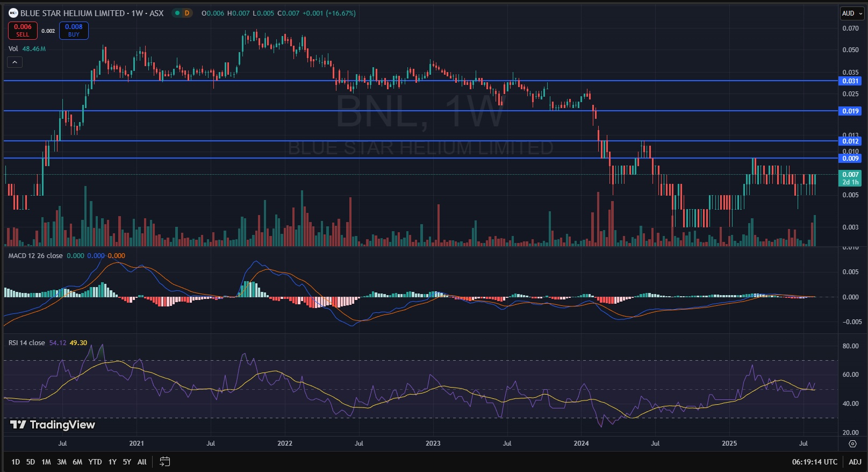Click the Blue Star Helium symbol logo
The width and height of the screenshot is (868, 472).
point(13,13)
